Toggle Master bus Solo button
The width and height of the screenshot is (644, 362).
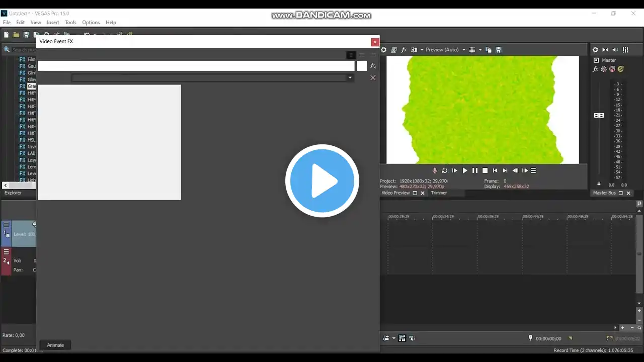click(x=620, y=69)
